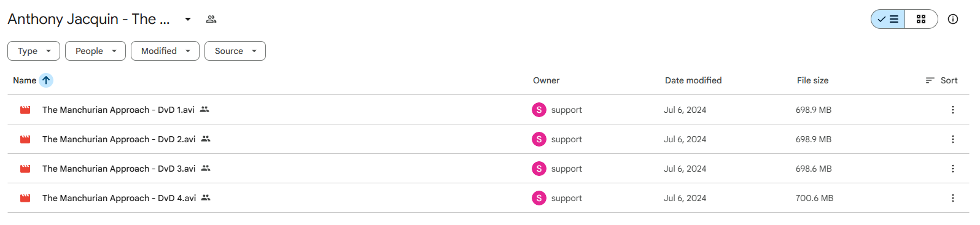Screen dimensions: 980x225
Task: Open more actions for DvD 3.avi
Action: [953, 169]
